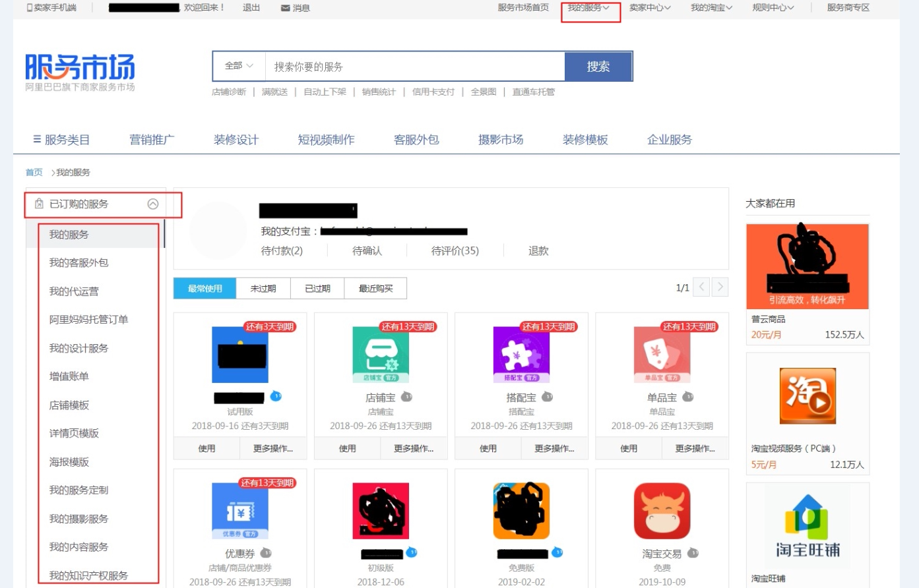The image size is (919, 588).
Task: Open the 单品宝 app icon
Action: tap(662, 355)
